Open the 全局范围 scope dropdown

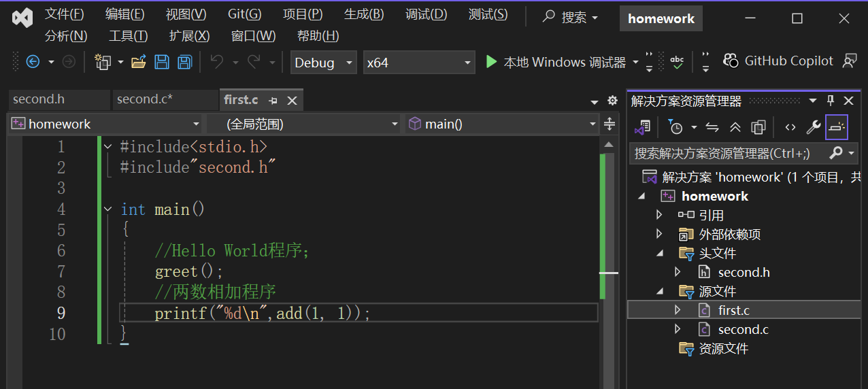[x=303, y=124]
